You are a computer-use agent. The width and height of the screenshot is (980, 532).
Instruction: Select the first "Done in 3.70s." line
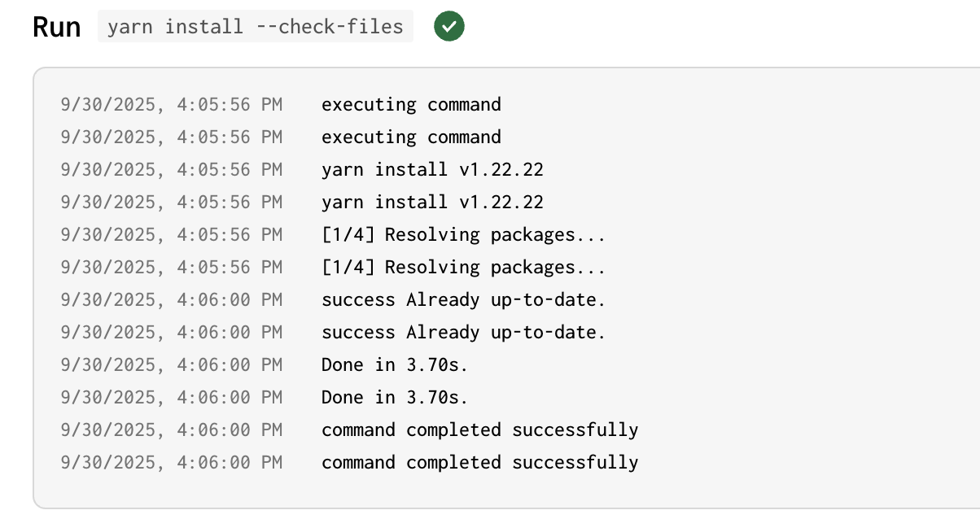point(395,365)
